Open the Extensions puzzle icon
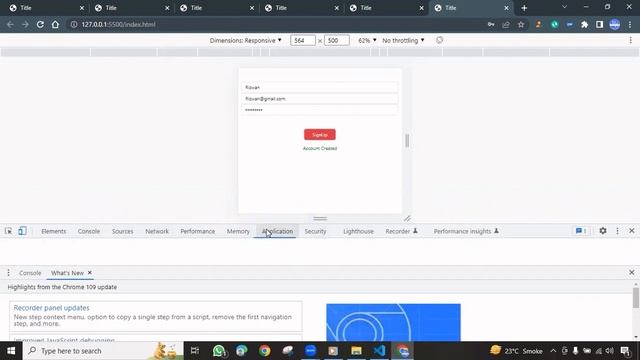 click(x=584, y=24)
